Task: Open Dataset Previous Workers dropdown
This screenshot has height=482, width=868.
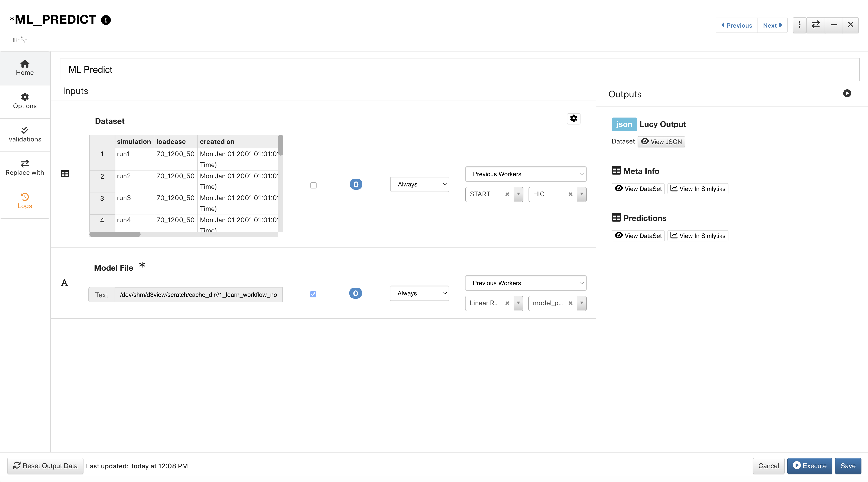Action: point(526,174)
